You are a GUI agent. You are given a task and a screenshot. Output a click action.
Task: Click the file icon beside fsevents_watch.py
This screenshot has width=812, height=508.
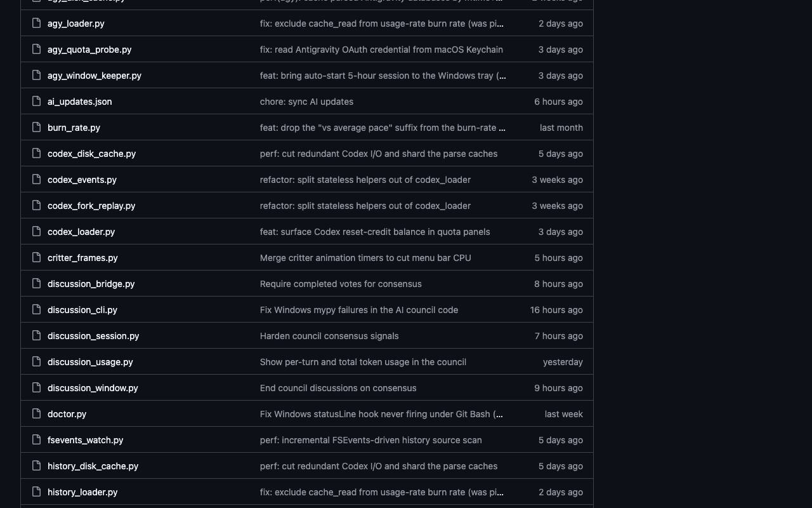pyautogui.click(x=37, y=440)
